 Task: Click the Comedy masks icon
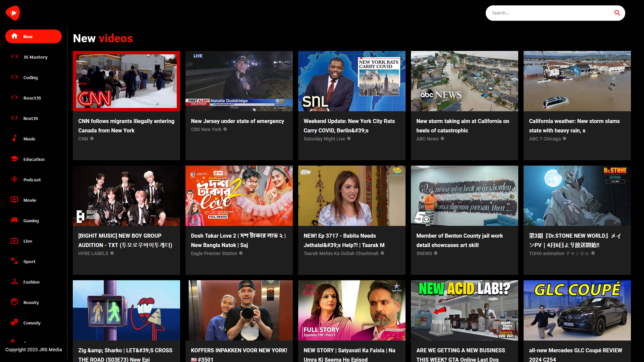(x=14, y=322)
